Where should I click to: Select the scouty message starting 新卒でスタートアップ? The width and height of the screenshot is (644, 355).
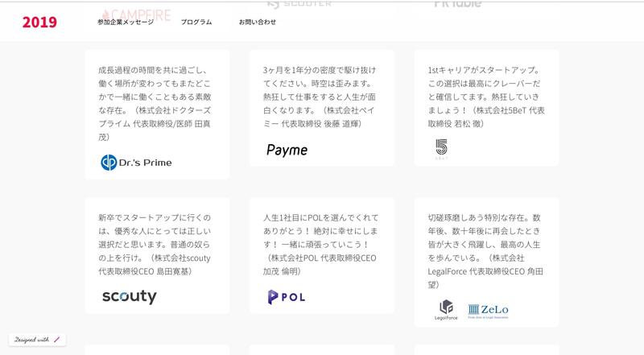pos(155,244)
